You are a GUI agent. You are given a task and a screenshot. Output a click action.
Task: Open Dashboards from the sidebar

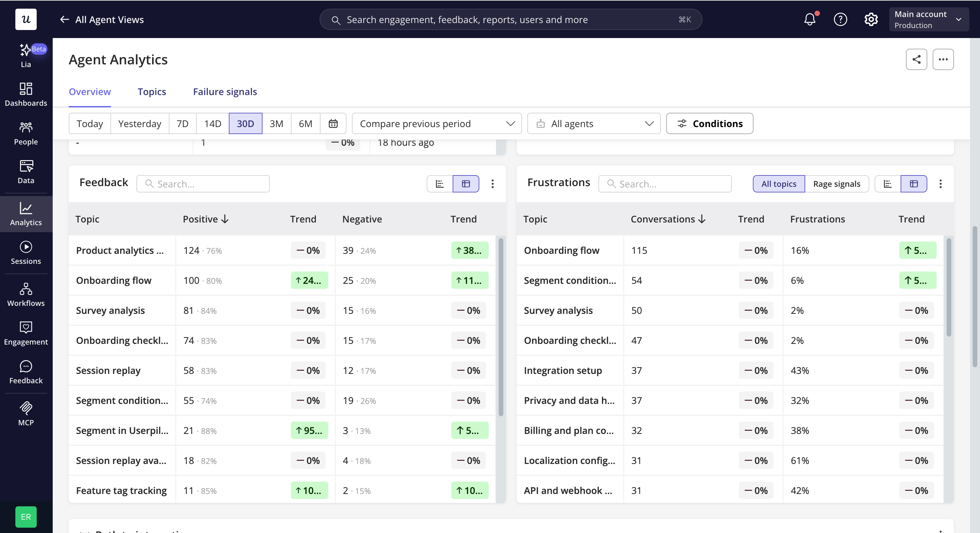tap(26, 94)
